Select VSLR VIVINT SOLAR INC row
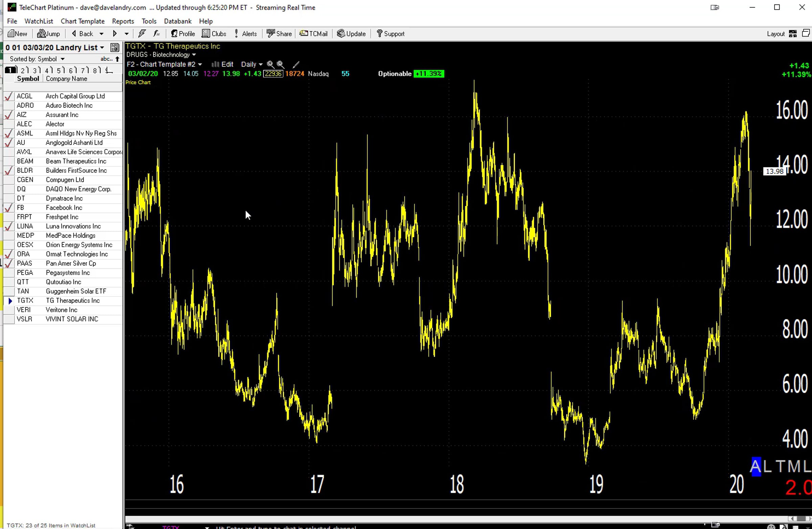Screen dimensions: 812x529 point(63,319)
